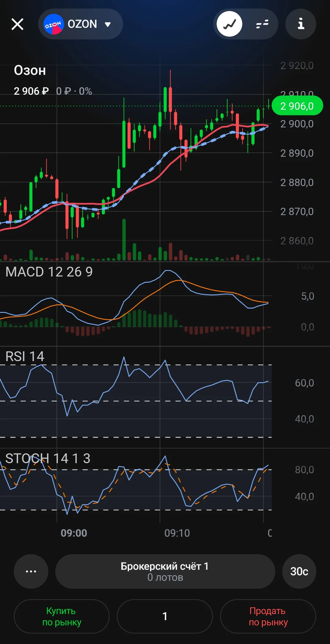330x644 pixels.
Task: Change the 30с timeframe interval
Action: pyautogui.click(x=299, y=571)
